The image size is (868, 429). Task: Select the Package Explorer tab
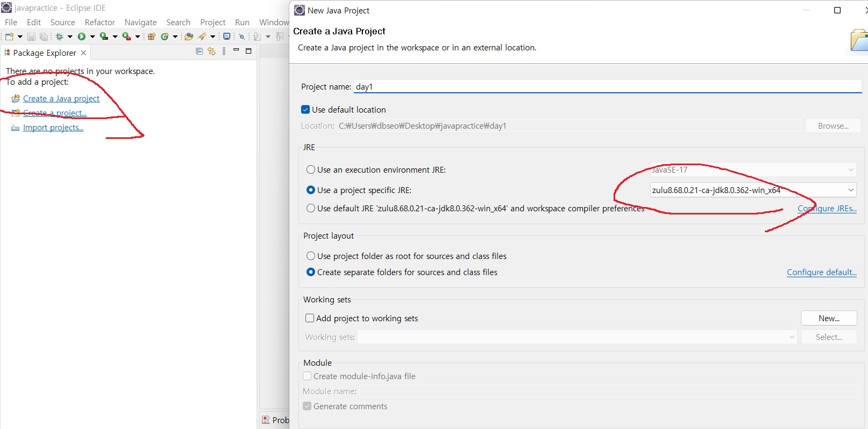coord(45,53)
